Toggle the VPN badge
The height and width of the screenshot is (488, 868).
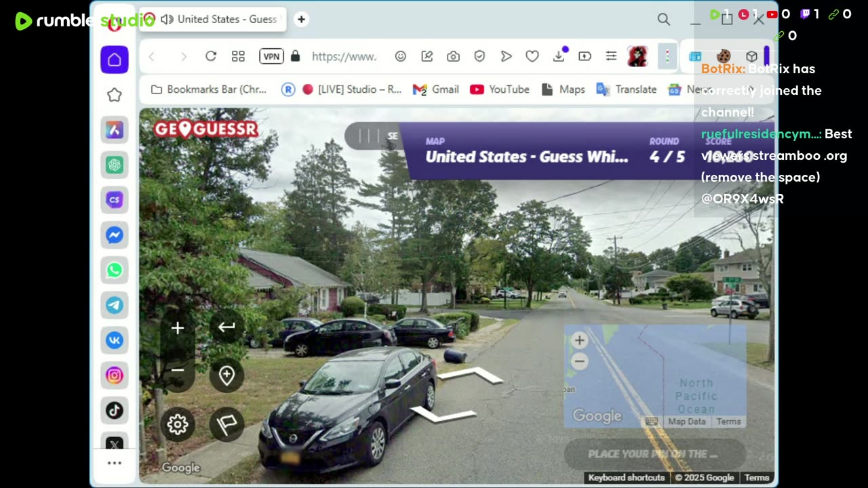tap(271, 56)
